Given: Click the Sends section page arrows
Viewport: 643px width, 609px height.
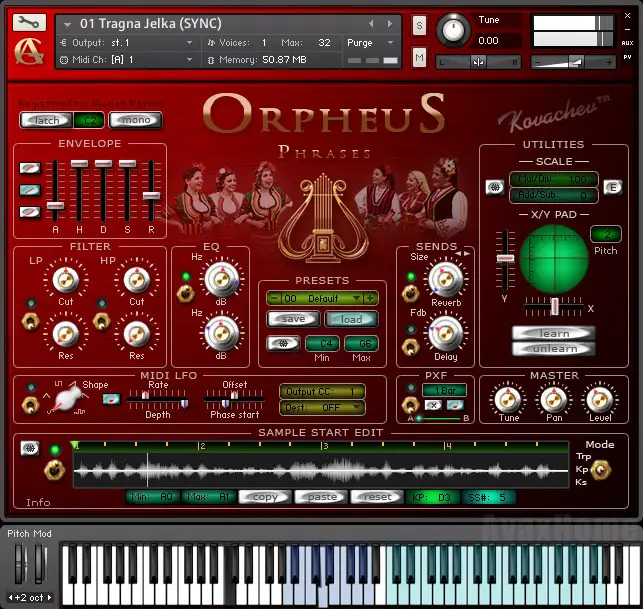Looking at the screenshot, I should pos(462,253).
